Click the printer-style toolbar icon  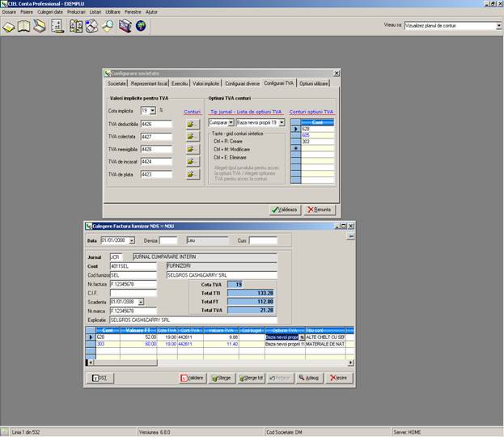pyautogui.click(x=91, y=27)
